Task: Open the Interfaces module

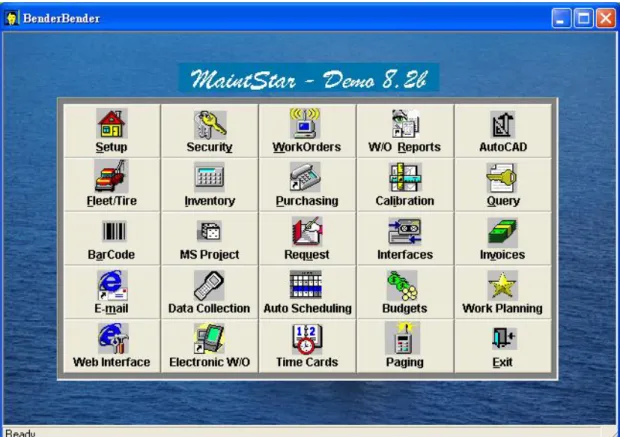Action: click(405, 238)
